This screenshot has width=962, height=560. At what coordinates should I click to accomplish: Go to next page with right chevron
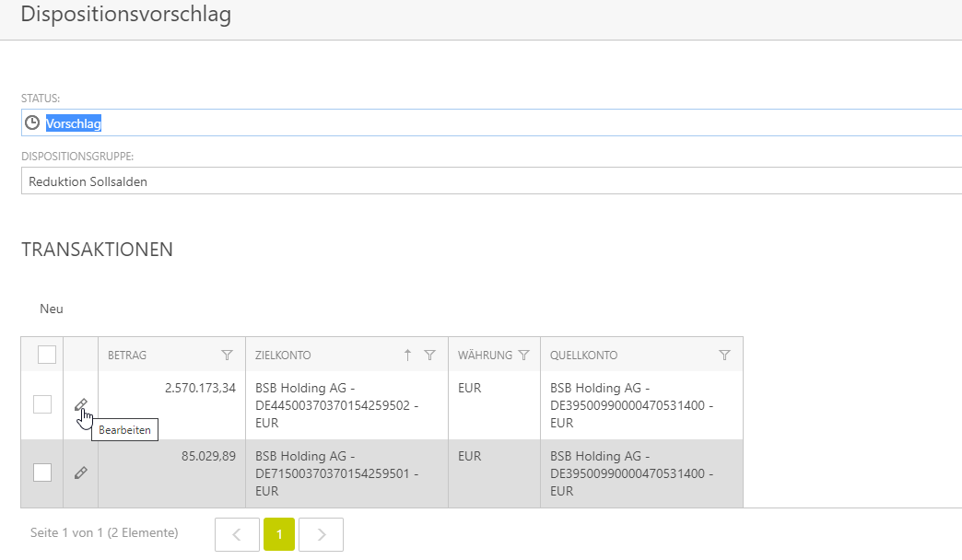322,534
